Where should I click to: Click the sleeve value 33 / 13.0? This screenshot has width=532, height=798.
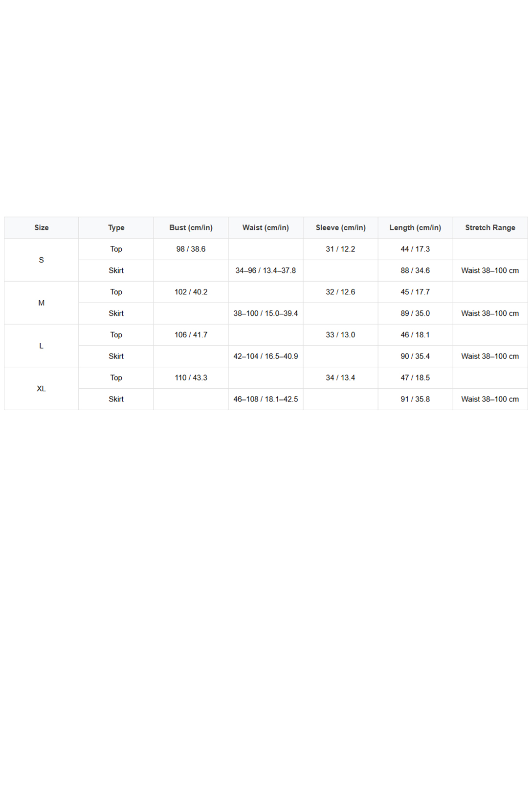[x=341, y=335]
